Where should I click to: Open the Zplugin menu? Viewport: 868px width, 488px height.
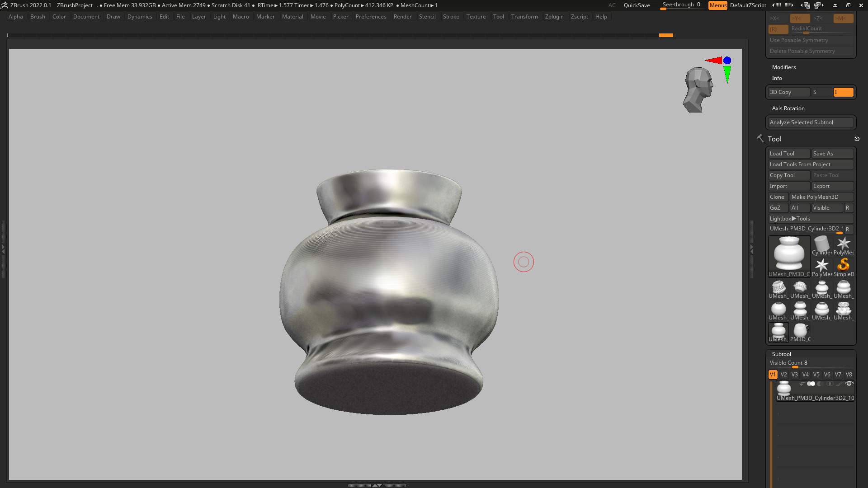[x=554, y=17]
